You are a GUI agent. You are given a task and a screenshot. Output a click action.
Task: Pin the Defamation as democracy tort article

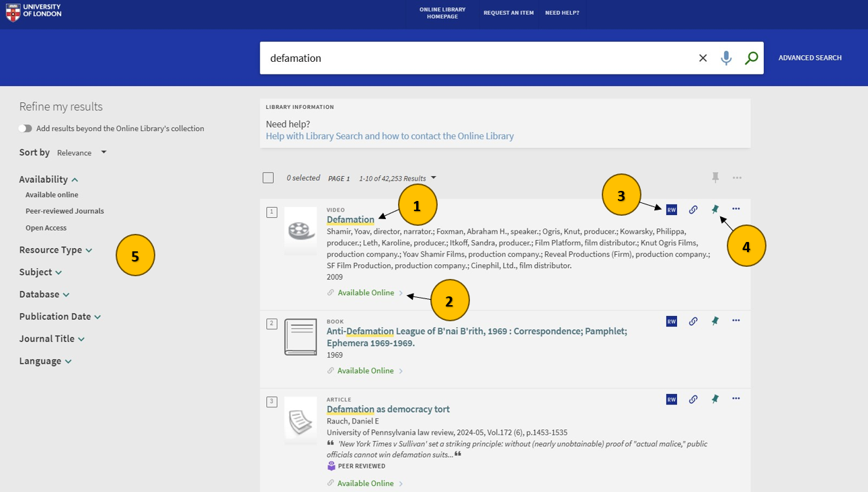tap(715, 399)
